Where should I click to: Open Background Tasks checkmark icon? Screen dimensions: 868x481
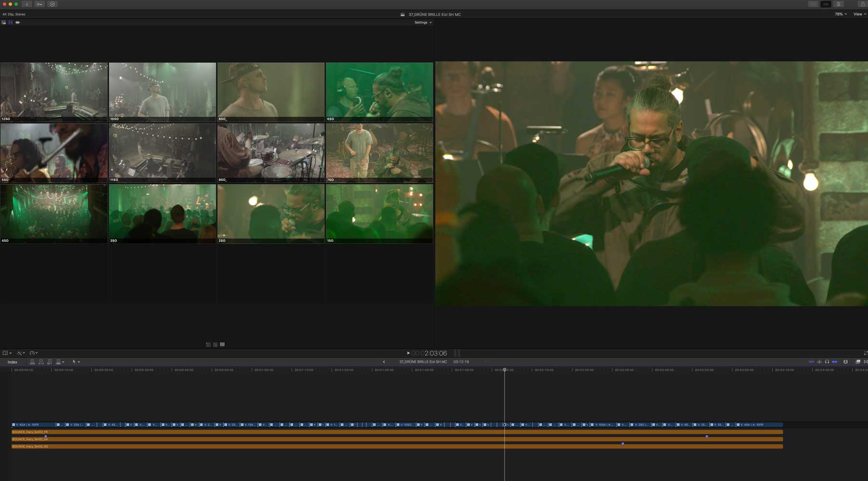point(52,4)
